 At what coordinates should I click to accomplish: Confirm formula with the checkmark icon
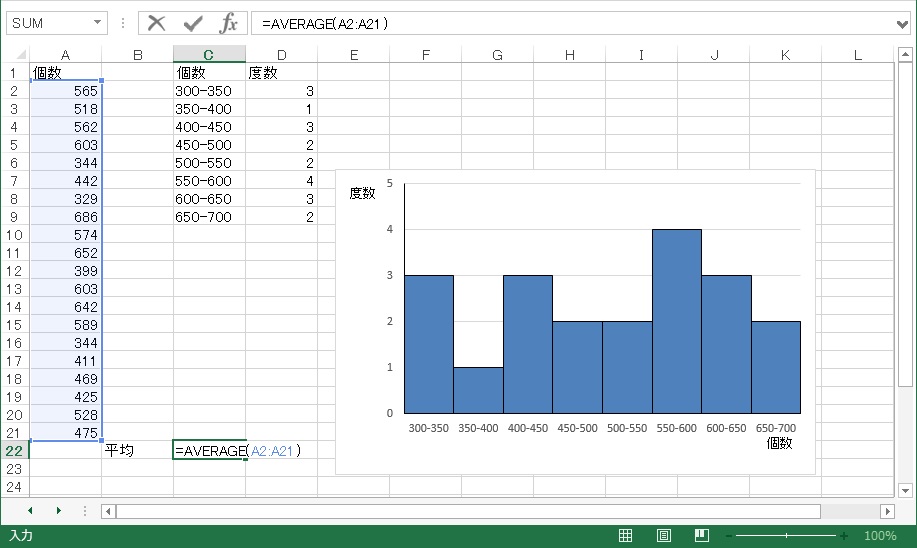(192, 23)
